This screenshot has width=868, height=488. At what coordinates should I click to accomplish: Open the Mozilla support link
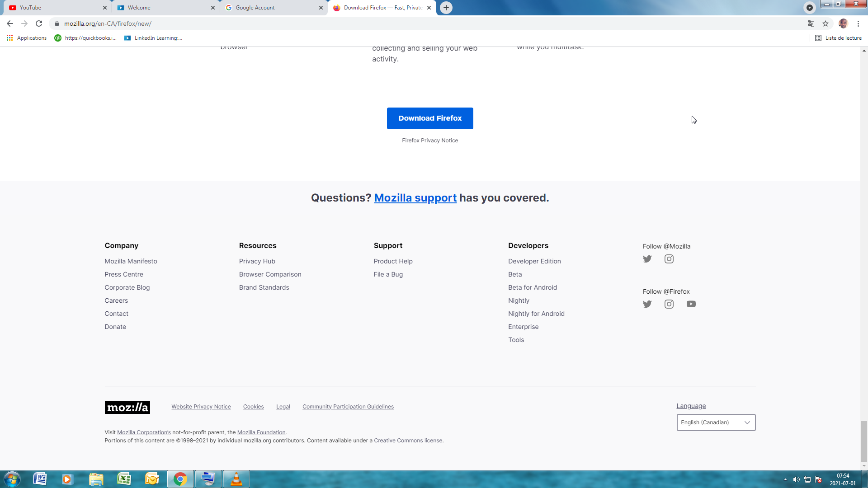(415, 198)
